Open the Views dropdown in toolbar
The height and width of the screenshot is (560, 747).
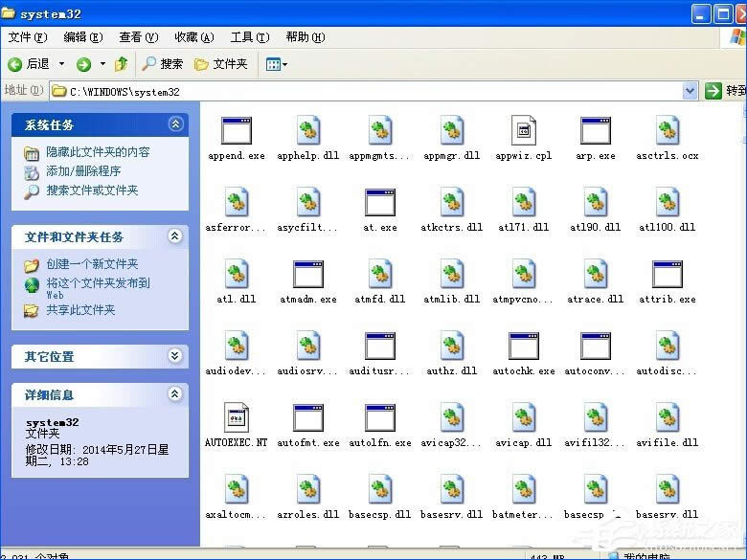(276, 64)
